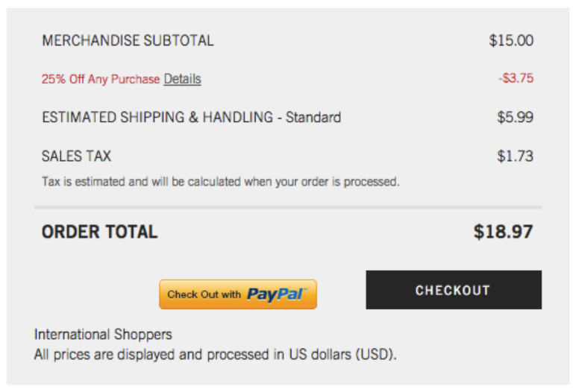Select the word Standard in shipping line
Screen dimensions: 573x392
pos(313,118)
